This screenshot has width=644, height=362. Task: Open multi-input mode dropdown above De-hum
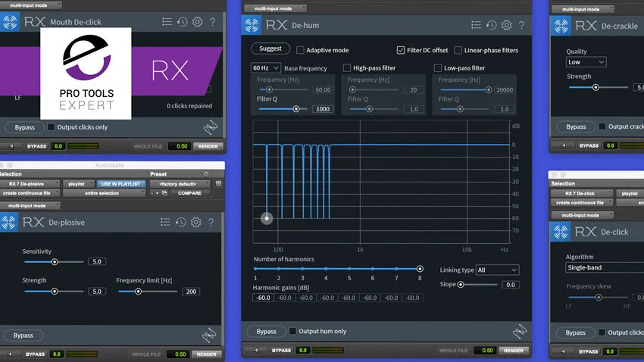275,8
